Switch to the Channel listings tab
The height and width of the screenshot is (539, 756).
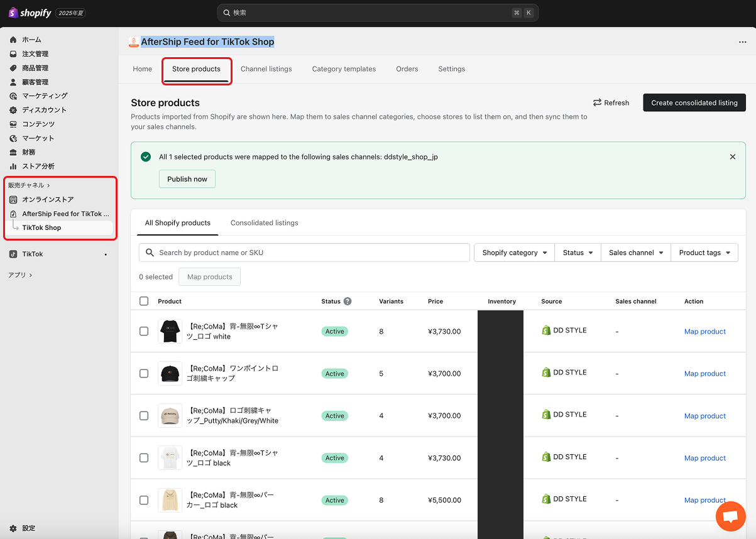click(266, 69)
